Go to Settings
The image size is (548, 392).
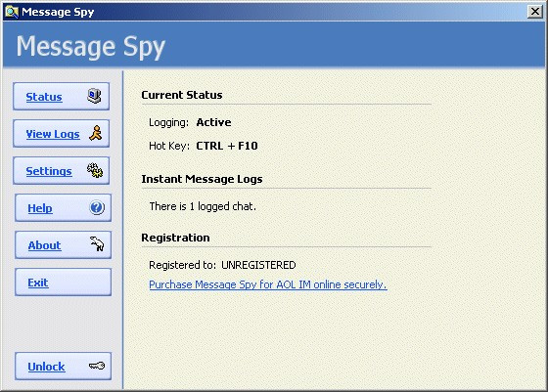(61, 171)
